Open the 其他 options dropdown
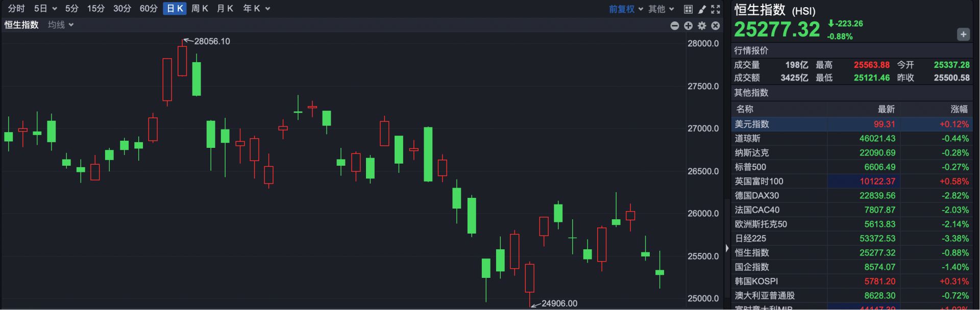The height and width of the screenshot is (310, 980). coord(661,9)
